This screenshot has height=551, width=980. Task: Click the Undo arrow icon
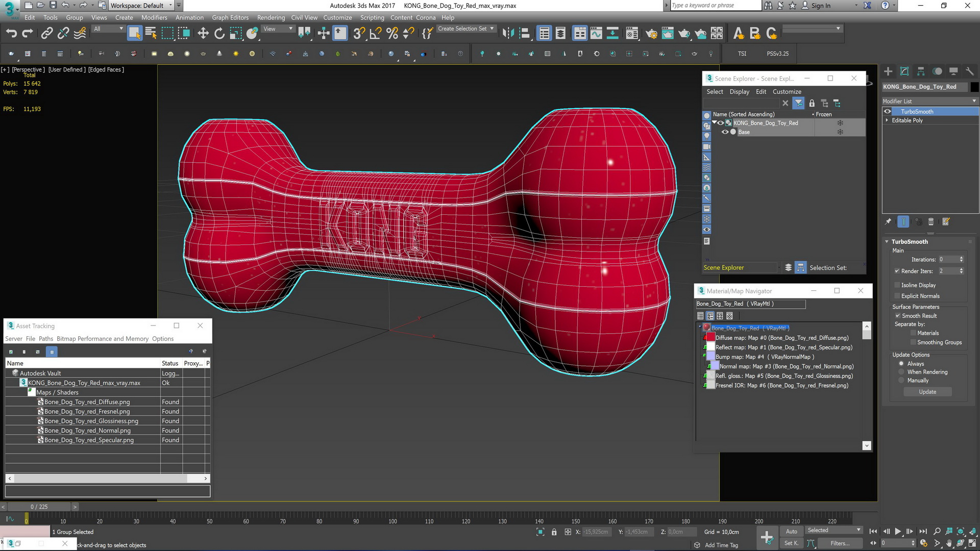(11, 34)
